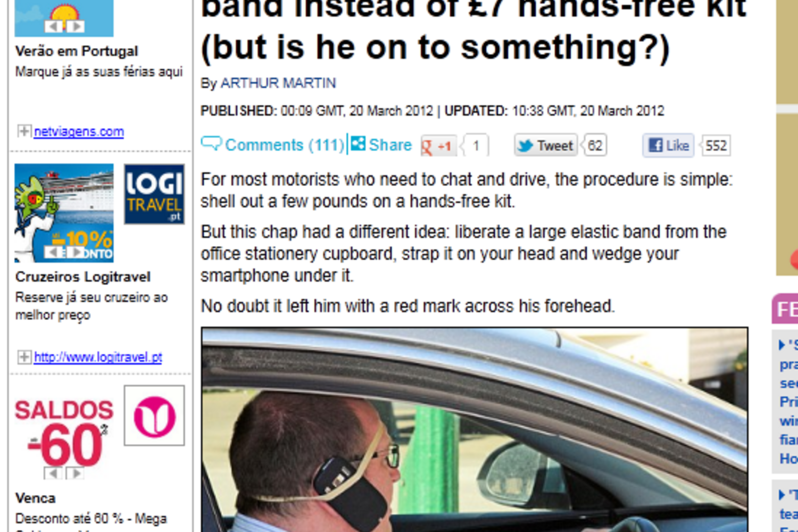Expand plus box beside logitravel.pt link

[x=24, y=356]
